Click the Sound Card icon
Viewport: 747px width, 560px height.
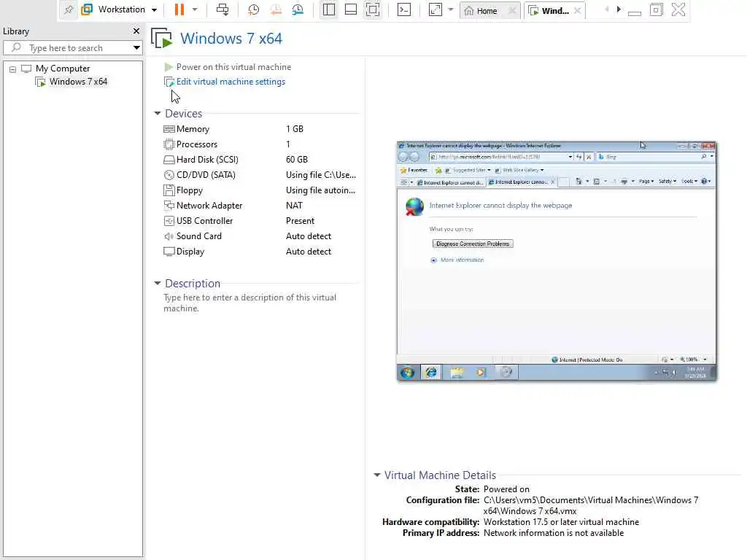(x=169, y=236)
